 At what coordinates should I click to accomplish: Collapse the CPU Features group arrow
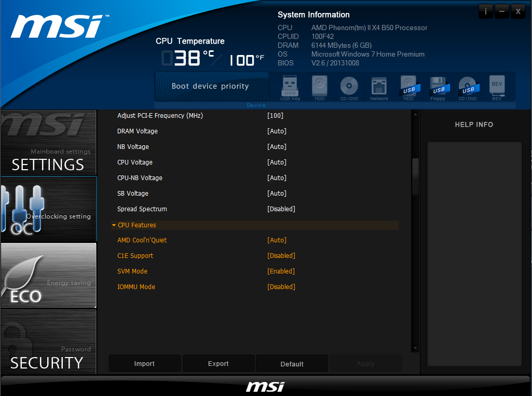pos(114,225)
